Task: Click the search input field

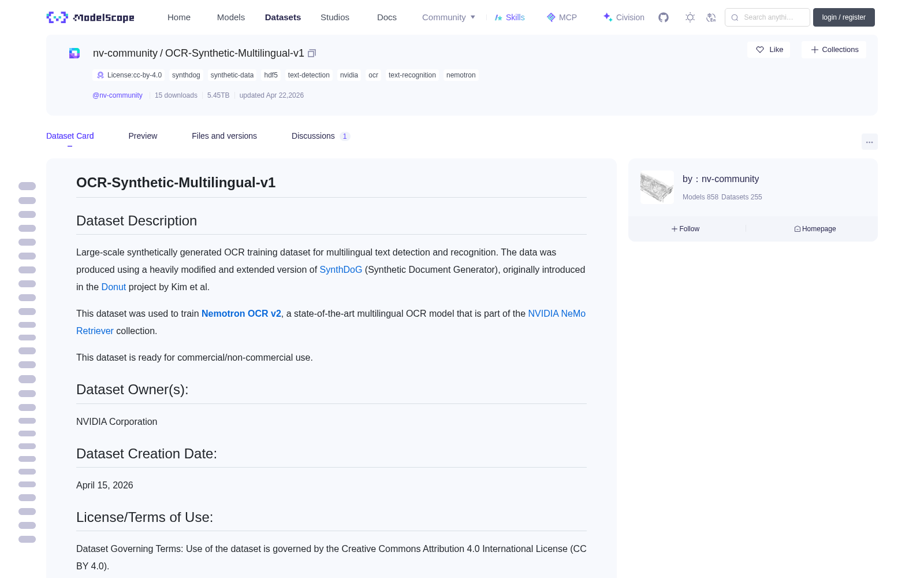Action: click(767, 17)
